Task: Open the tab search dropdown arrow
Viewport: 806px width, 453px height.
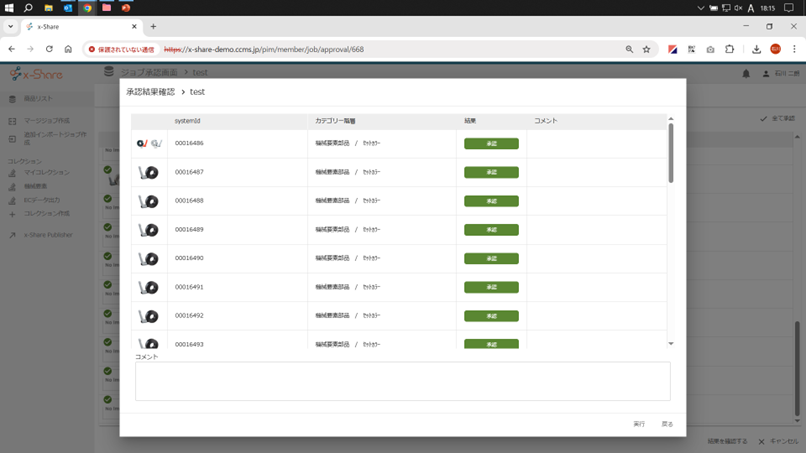Action: pos(11,27)
